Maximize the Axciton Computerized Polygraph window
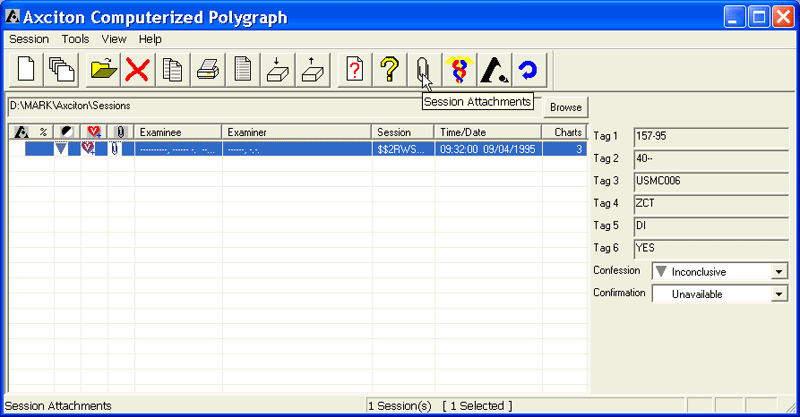Viewport: 800px width, 417px height. pyautogui.click(x=759, y=17)
